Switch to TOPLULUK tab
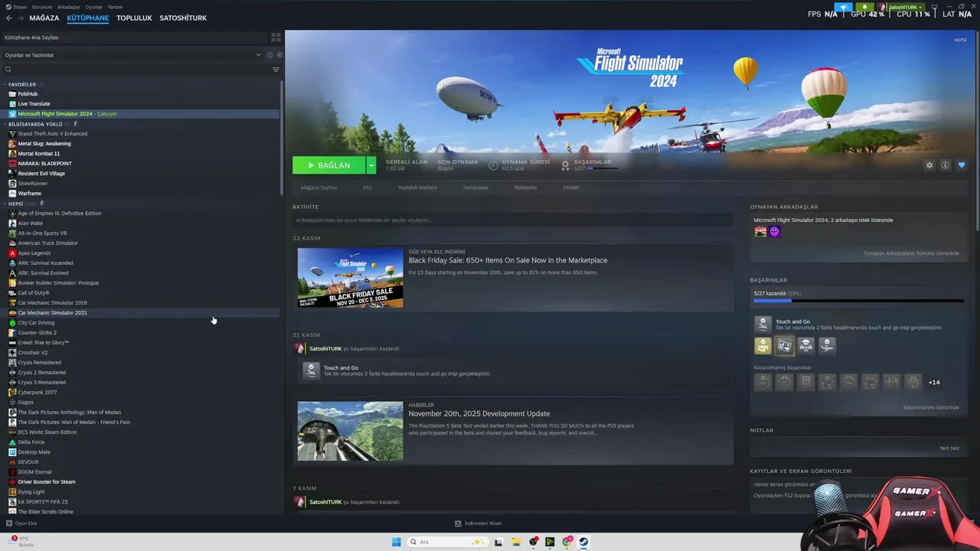Screen dimensions: 980x551 [x=134, y=18]
